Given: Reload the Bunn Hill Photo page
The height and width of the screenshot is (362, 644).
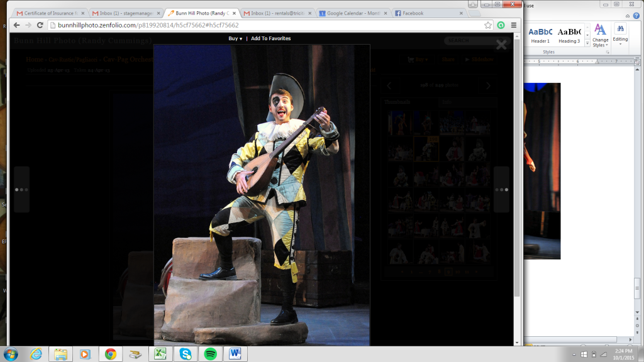Looking at the screenshot, I should pyautogui.click(x=40, y=25).
